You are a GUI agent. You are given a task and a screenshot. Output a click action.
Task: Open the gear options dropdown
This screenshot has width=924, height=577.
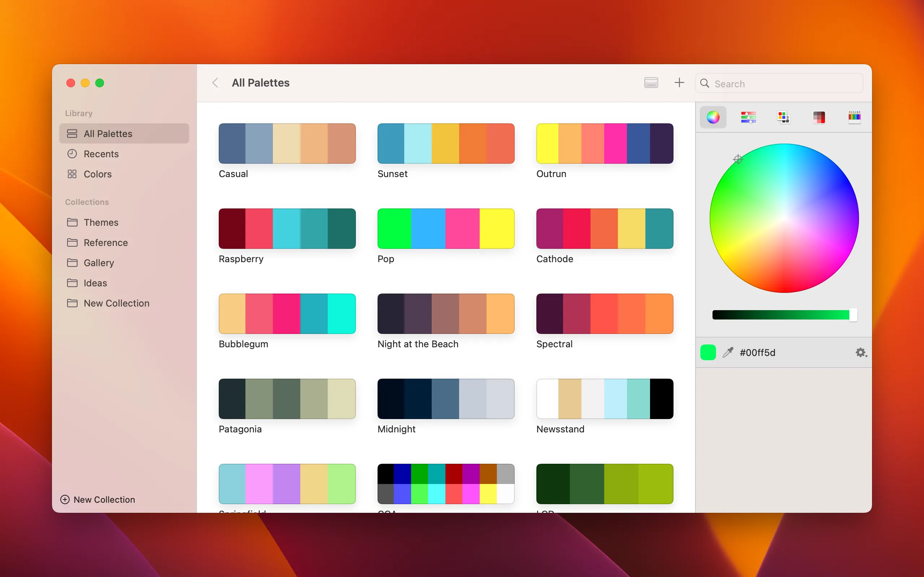pyautogui.click(x=860, y=352)
